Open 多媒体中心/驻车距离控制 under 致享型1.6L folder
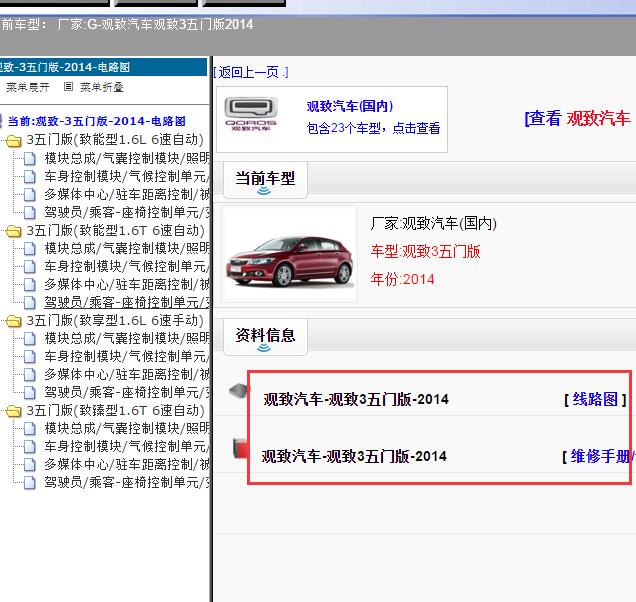This screenshot has height=602, width=636. [127, 374]
